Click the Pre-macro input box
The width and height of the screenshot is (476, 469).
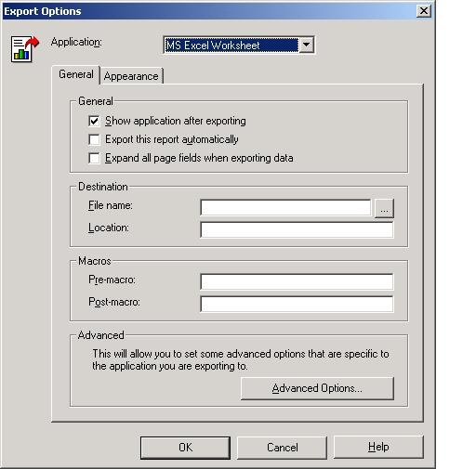pyautogui.click(x=297, y=281)
